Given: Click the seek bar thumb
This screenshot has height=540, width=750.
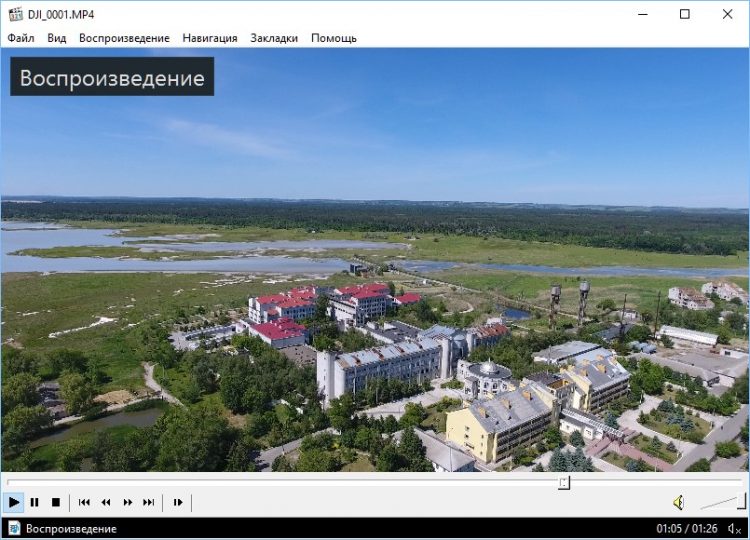Looking at the screenshot, I should tap(564, 482).
